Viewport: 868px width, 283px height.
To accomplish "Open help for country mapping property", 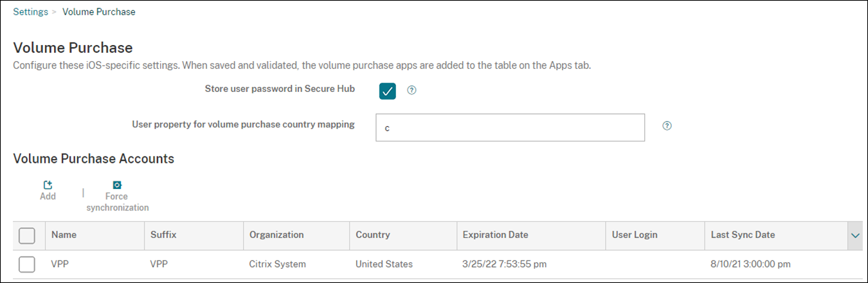I will coord(667,126).
